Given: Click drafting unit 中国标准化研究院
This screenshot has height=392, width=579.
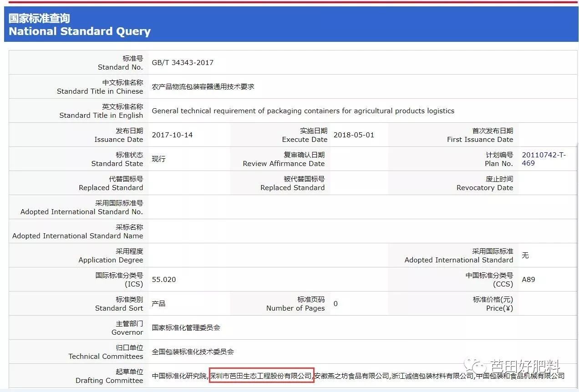Looking at the screenshot, I should pos(179,376).
